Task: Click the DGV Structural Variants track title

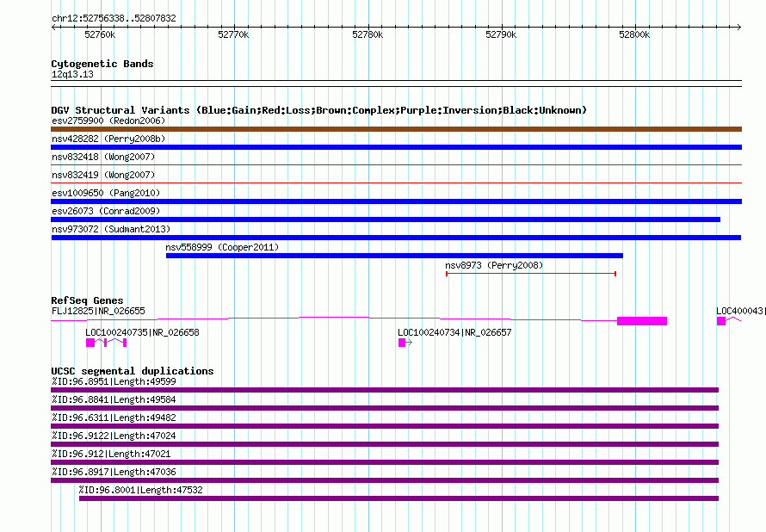Action: (319, 110)
